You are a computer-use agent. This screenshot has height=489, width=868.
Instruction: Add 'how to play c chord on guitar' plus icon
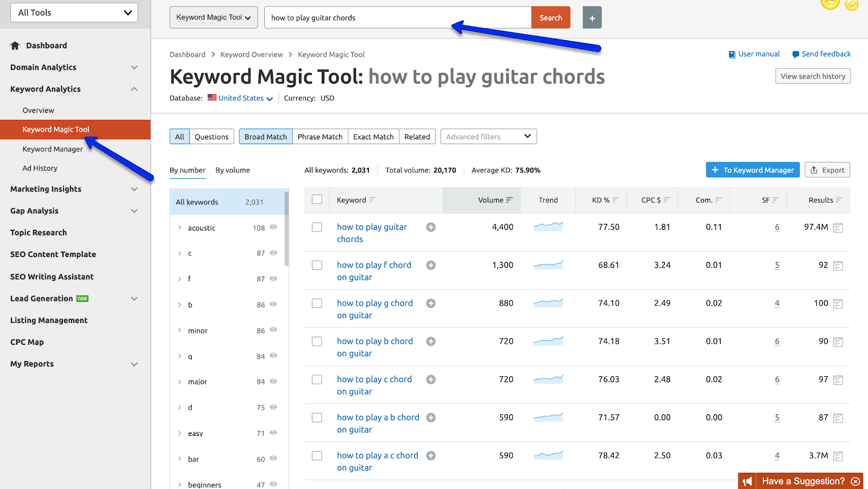431,379
